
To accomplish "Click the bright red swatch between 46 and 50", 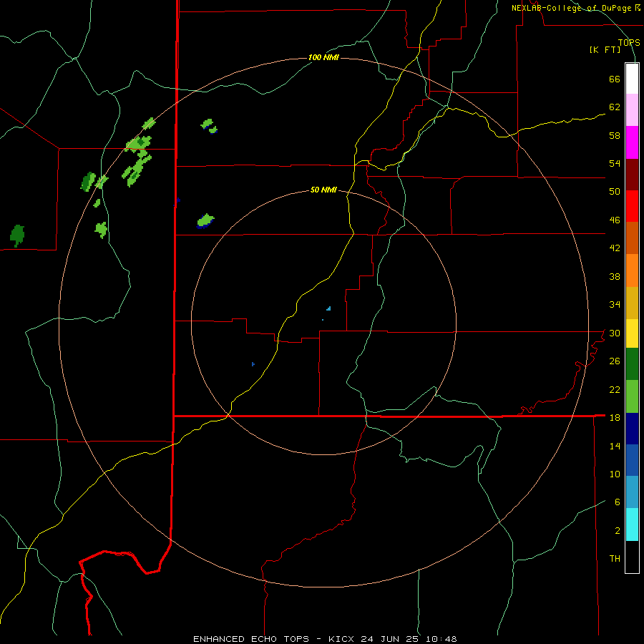I will point(632,206).
